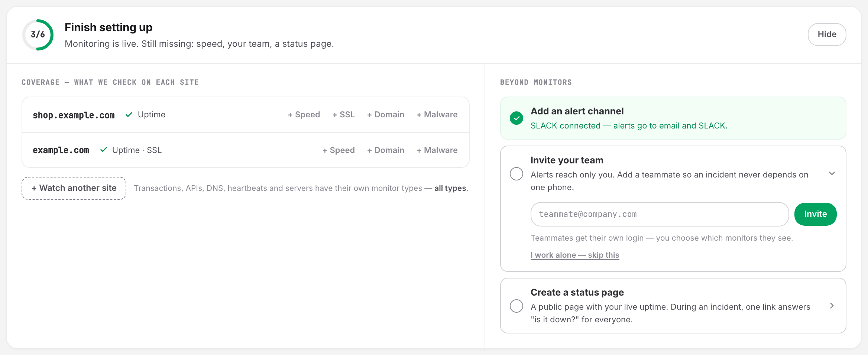This screenshot has height=355, width=868.
Task: Add Domain check to shop.example.com
Action: pyautogui.click(x=386, y=115)
